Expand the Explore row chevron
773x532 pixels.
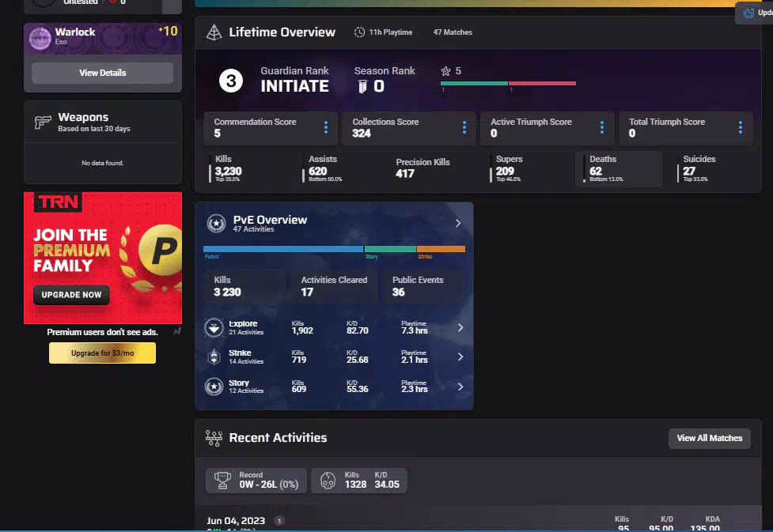(x=460, y=327)
